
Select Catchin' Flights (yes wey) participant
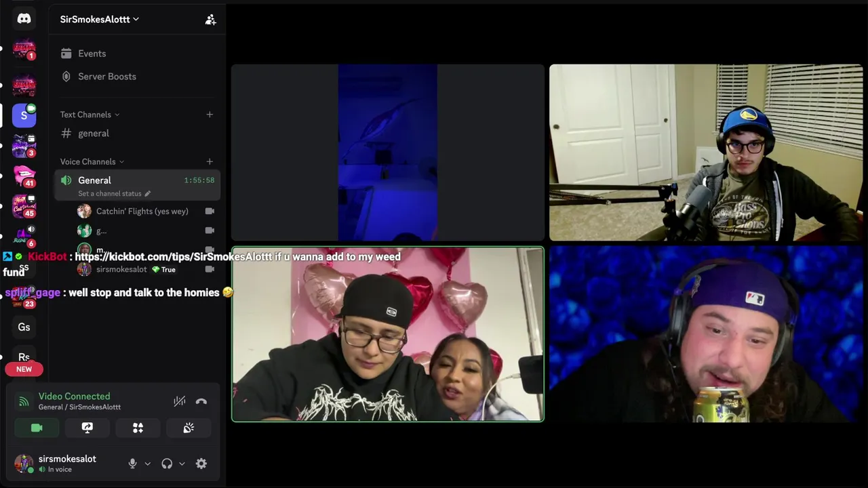click(142, 211)
